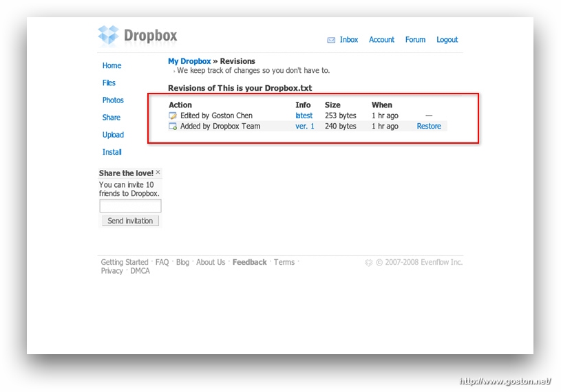Select Files in the sidebar

pos(109,83)
